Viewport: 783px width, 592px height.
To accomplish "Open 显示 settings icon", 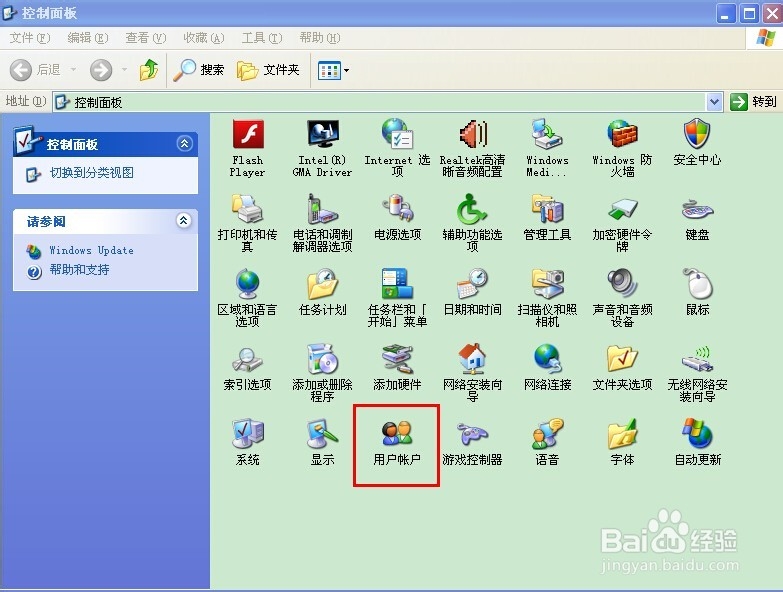I will [x=323, y=443].
